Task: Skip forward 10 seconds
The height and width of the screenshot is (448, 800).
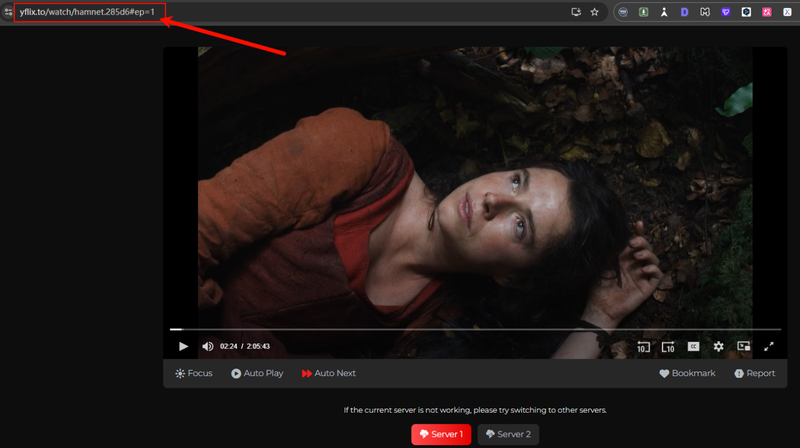Action: tap(668, 347)
